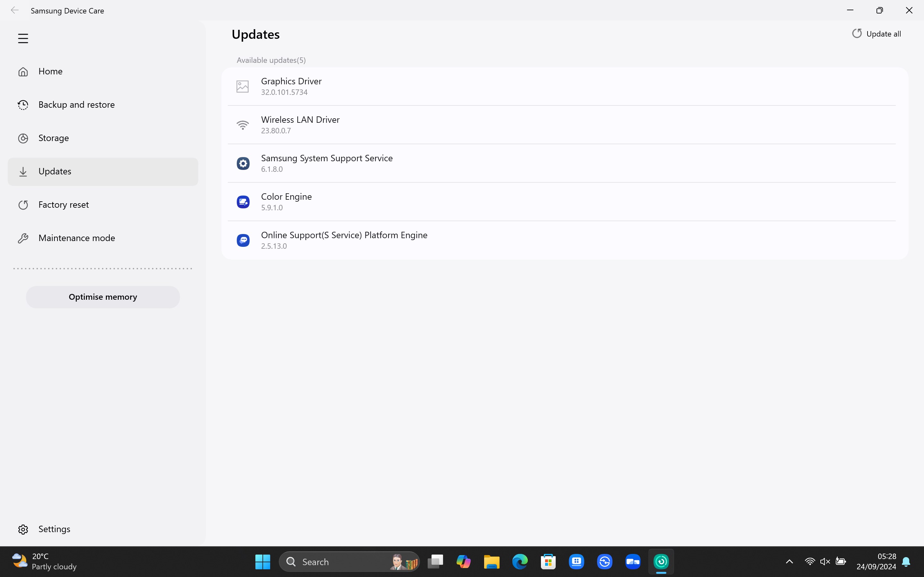This screenshot has width=924, height=577.
Task: Click the Graphics Driver image icon
Action: 243,87
